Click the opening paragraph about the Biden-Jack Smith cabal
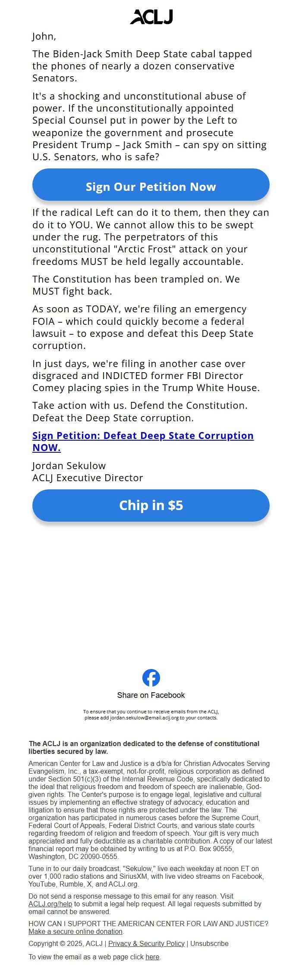Screen dimensions: 302x980 pos(142,66)
